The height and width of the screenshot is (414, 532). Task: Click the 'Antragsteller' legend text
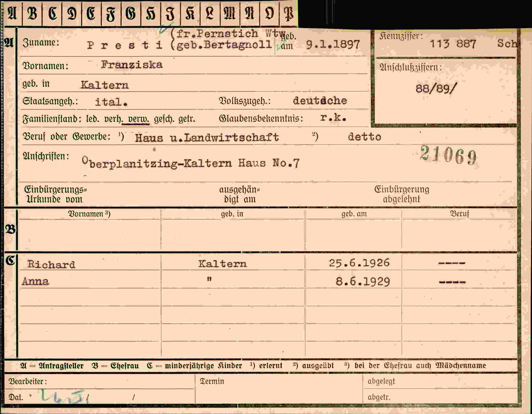[x=61, y=366]
